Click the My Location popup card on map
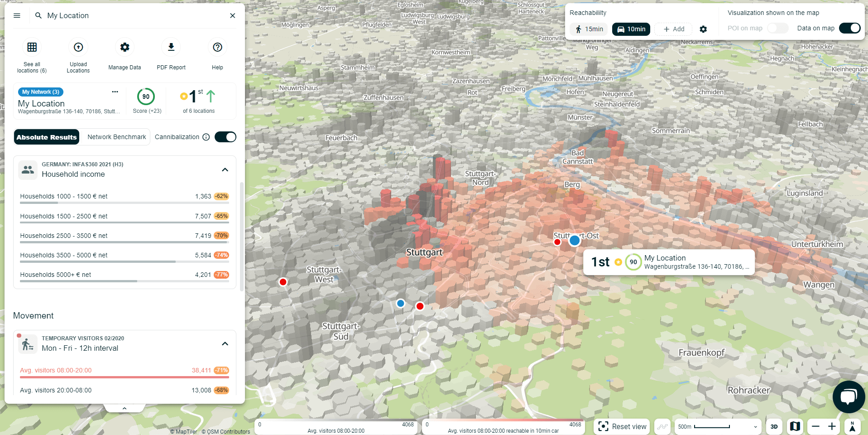Image resolution: width=868 pixels, height=435 pixels. (x=669, y=262)
